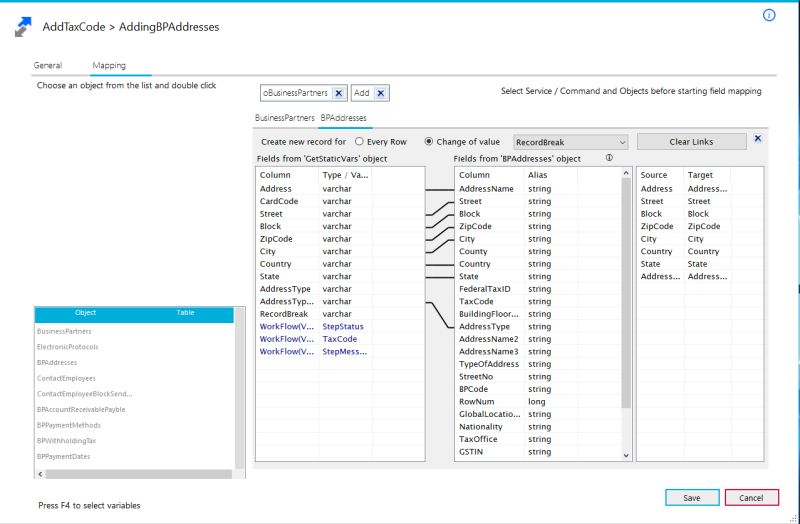Viewport: 800px width, 524px height.
Task: Select GlobalLocatio... in BPAddresses fields
Action: [x=538, y=414]
